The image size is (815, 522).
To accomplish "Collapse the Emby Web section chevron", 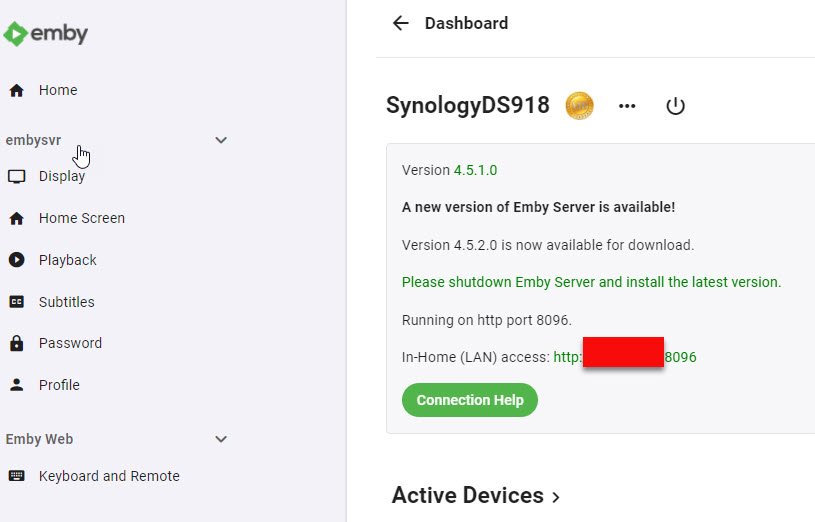I will point(221,439).
